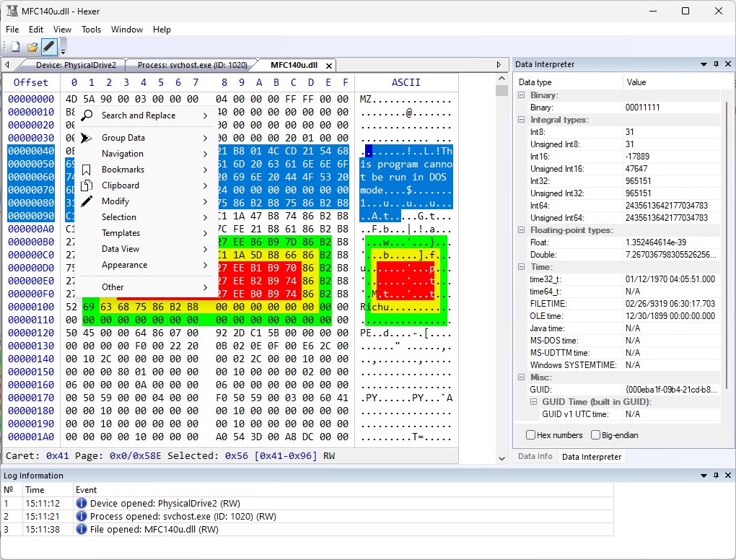Collapse the Binary group
This screenshot has height=560, width=736.
coord(521,95)
